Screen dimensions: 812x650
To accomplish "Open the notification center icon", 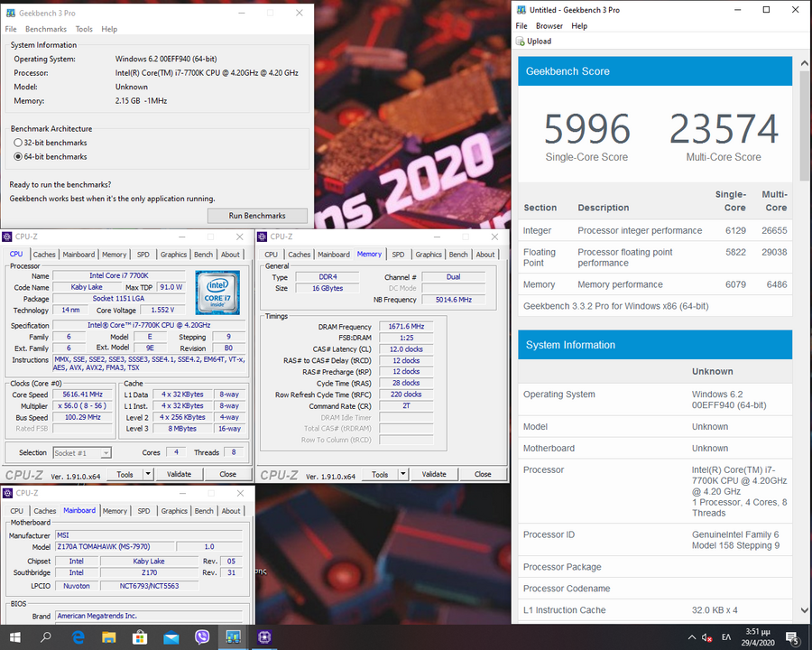I will tap(791, 637).
